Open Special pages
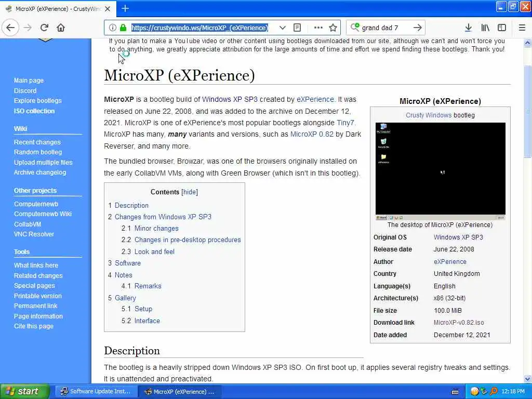Viewport: 532px width, 399px height. click(34, 286)
